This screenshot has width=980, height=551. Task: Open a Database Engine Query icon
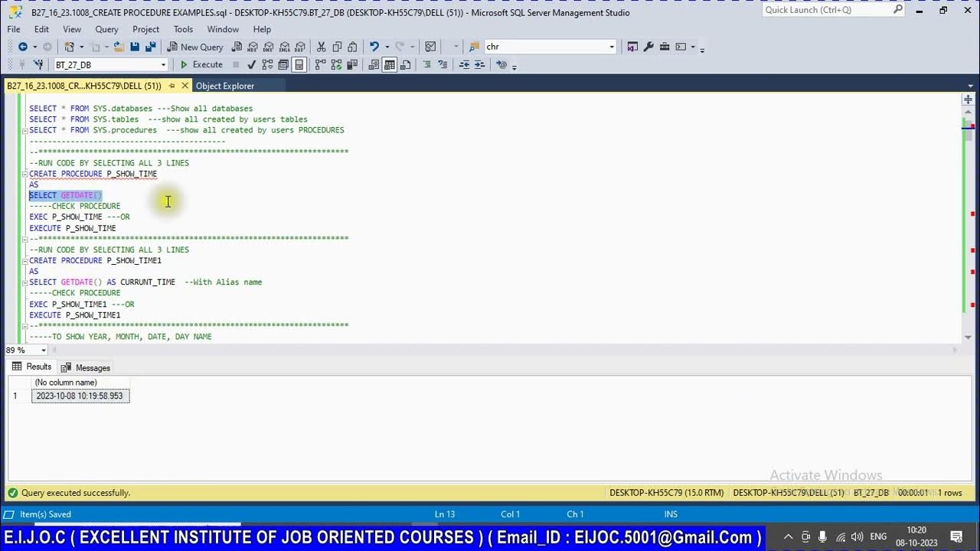click(237, 47)
